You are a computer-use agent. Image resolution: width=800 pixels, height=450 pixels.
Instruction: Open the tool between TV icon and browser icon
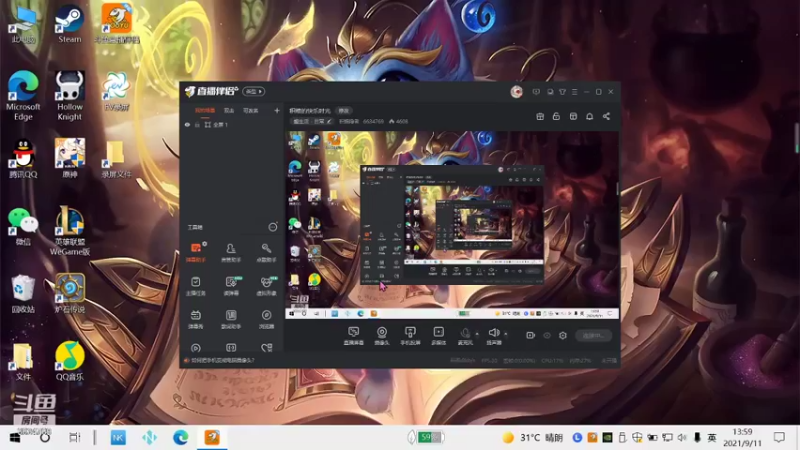coord(231,319)
